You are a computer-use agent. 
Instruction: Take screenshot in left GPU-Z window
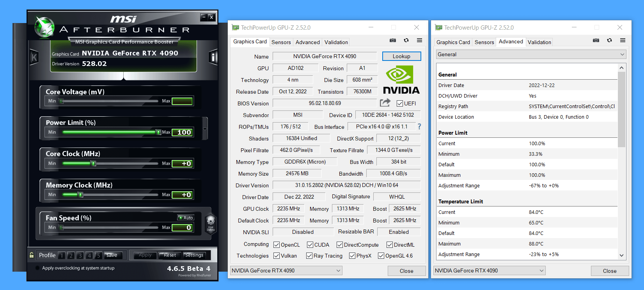[x=393, y=40]
